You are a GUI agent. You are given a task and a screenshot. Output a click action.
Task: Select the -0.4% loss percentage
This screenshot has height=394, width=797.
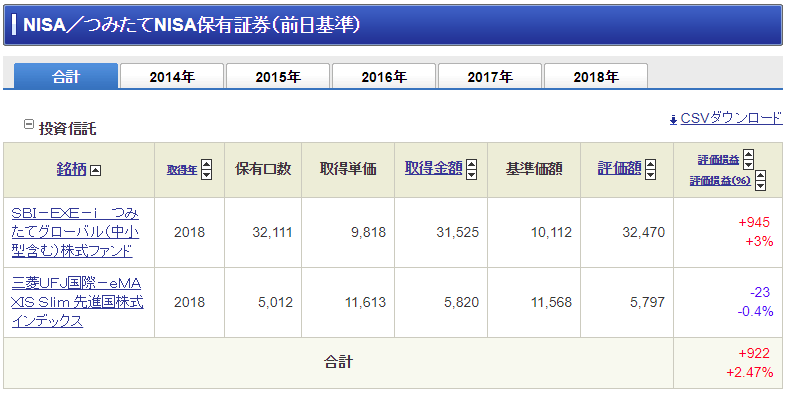point(755,311)
